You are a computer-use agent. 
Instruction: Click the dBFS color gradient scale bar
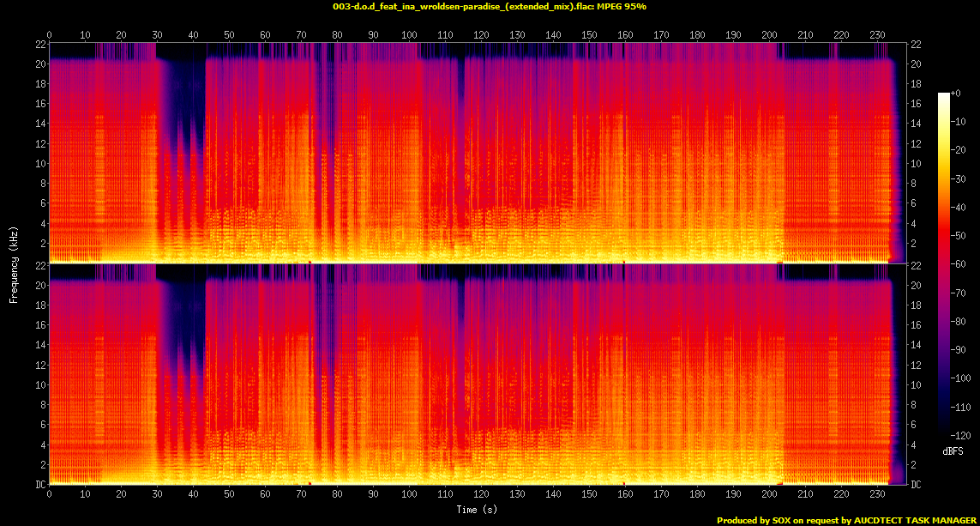pos(944,264)
